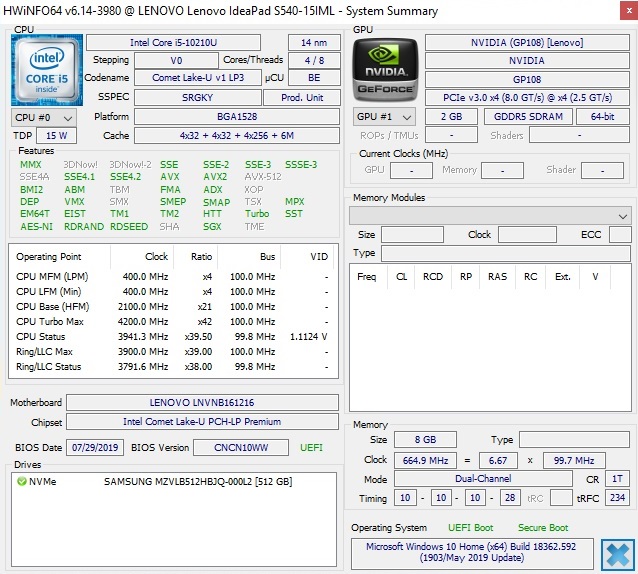Click the Comet Lake-U v1 LP3 codename
638x574 pixels.
click(x=198, y=78)
